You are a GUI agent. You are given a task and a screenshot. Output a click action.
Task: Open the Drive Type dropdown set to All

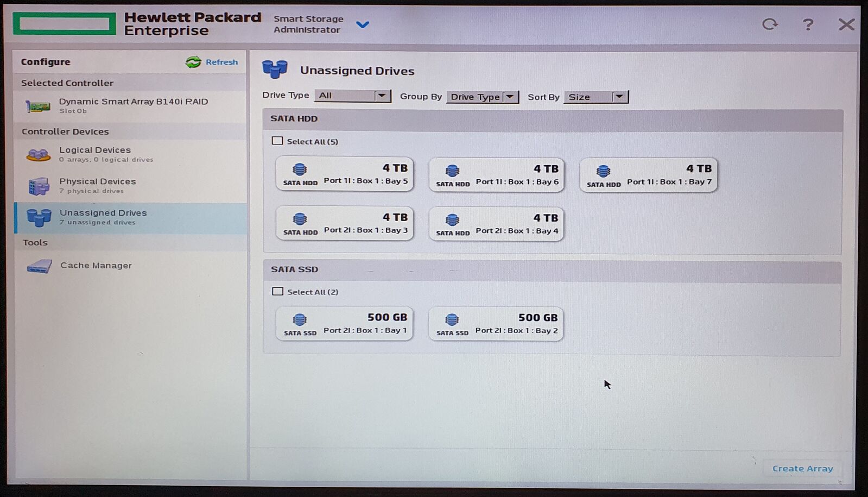pyautogui.click(x=352, y=96)
